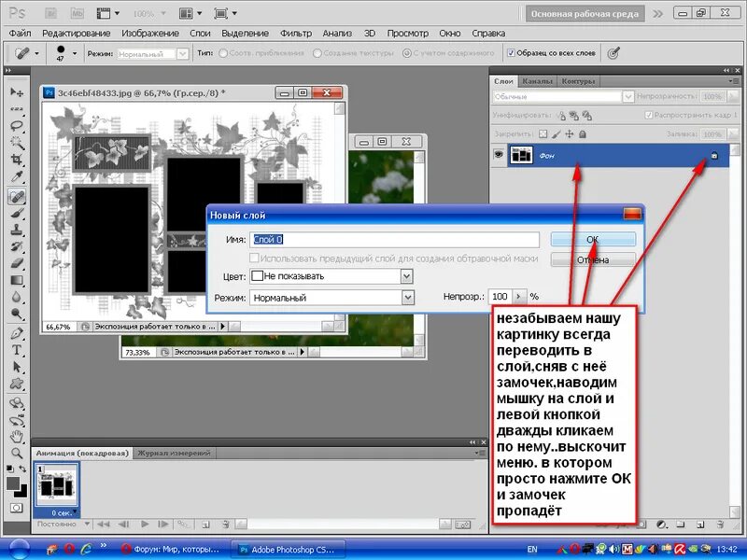This screenshot has height=560, width=747.
Task: Swap foreground and background colors
Action: tap(22, 469)
